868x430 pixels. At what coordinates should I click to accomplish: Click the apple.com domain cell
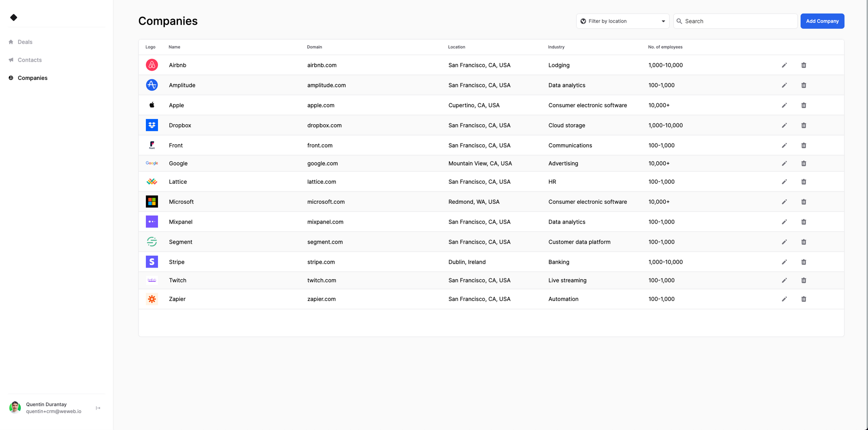(x=321, y=105)
